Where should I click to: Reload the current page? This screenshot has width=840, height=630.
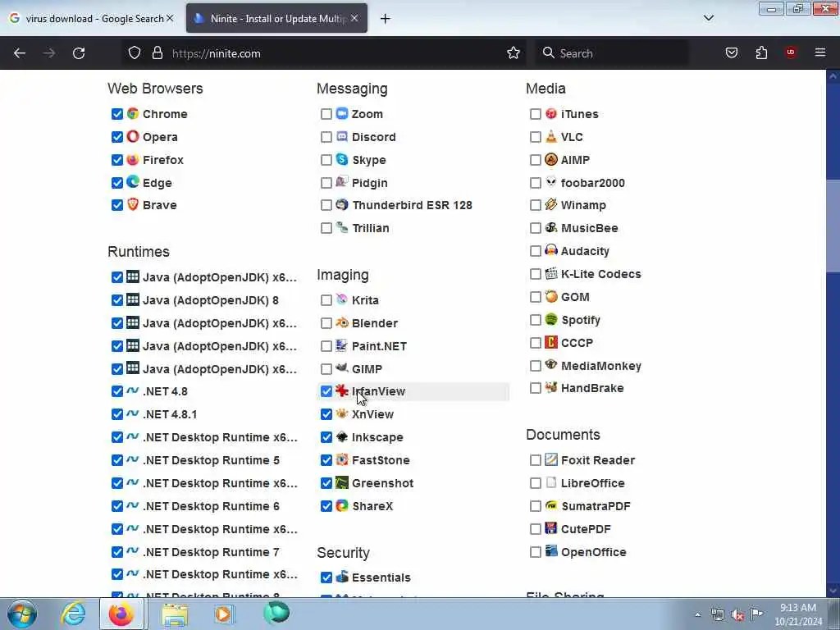pos(79,53)
